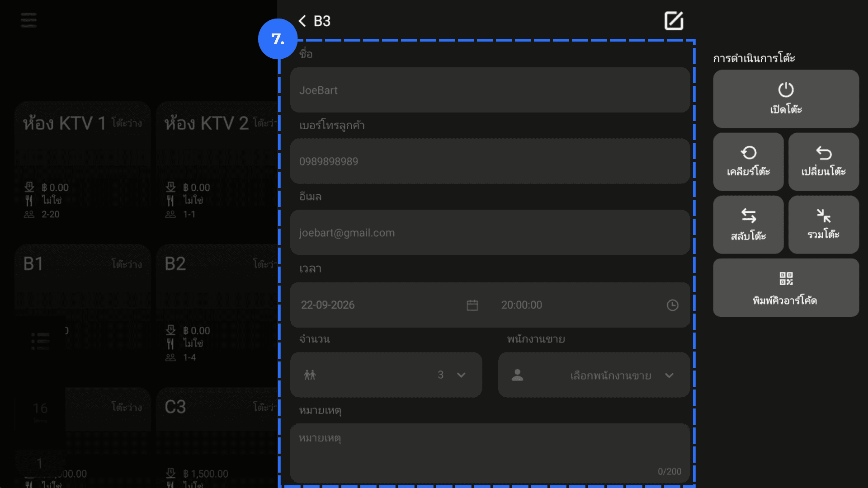Open the edit pencil icon at top
This screenshot has width=868, height=488.
click(674, 21)
